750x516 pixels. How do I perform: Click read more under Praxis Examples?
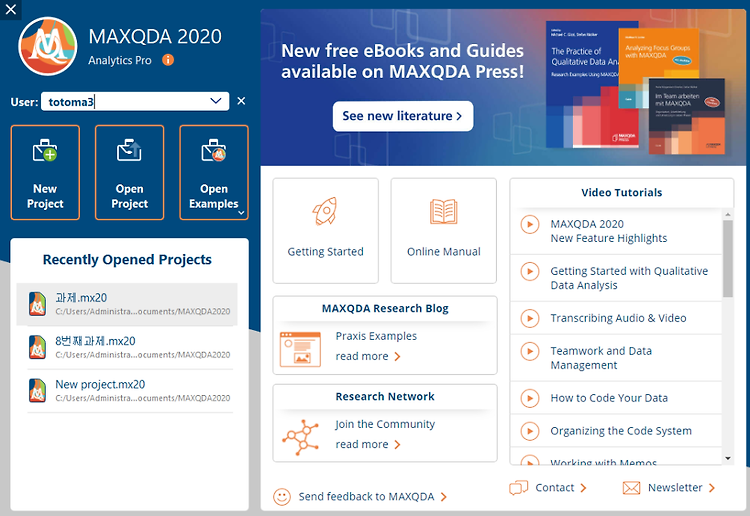[368, 356]
